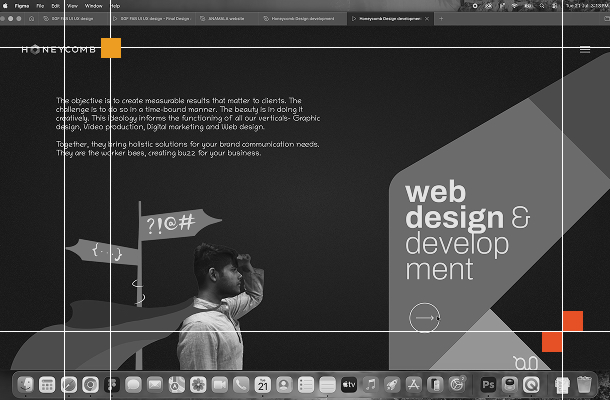The image size is (610, 400).
Task: Open the View menu
Action: click(x=72, y=6)
